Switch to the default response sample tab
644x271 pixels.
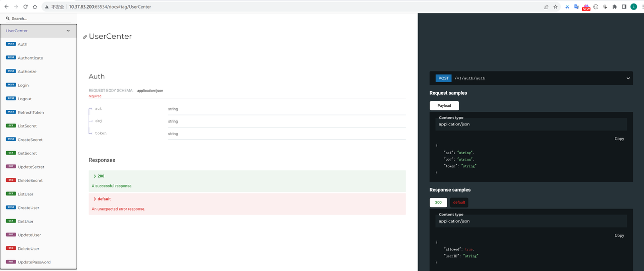(x=459, y=202)
